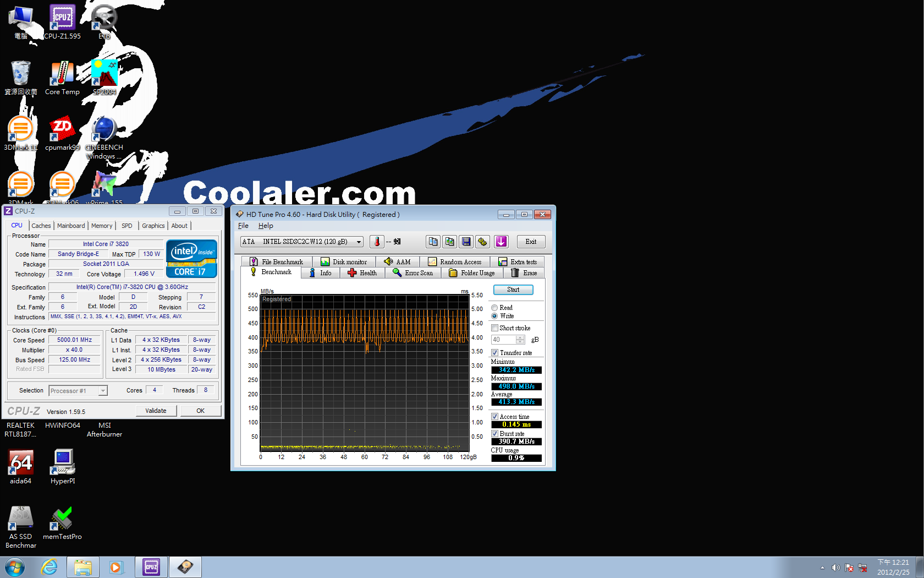Open MSI Afterburner desktop shortcut
The width and height of the screenshot is (924, 578).
[x=105, y=429]
